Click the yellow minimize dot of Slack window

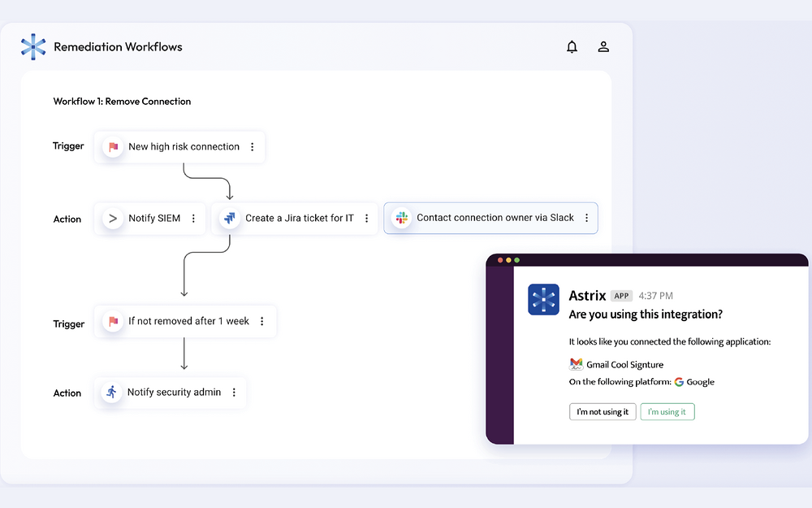coord(508,260)
